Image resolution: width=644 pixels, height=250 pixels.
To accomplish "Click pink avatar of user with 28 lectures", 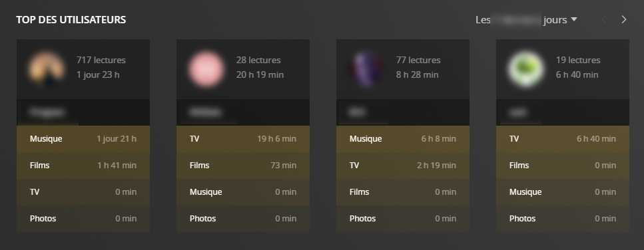I will [206, 69].
